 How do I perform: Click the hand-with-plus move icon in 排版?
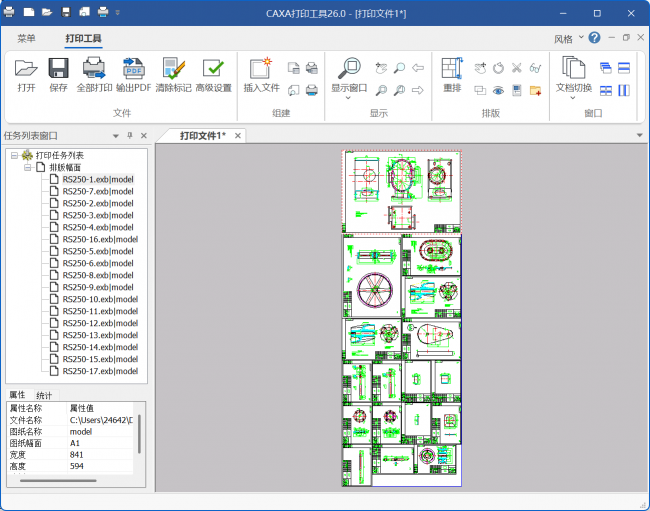[x=480, y=68]
